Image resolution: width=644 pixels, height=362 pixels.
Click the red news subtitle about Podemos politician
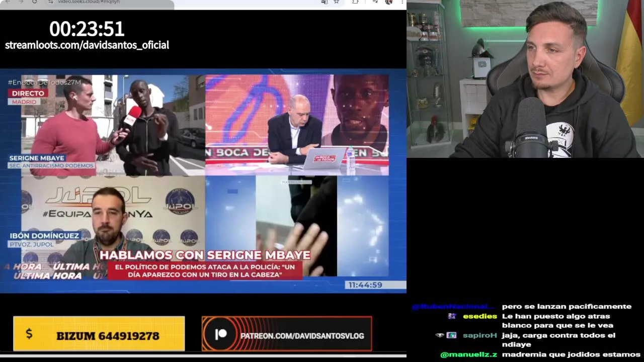click(205, 270)
